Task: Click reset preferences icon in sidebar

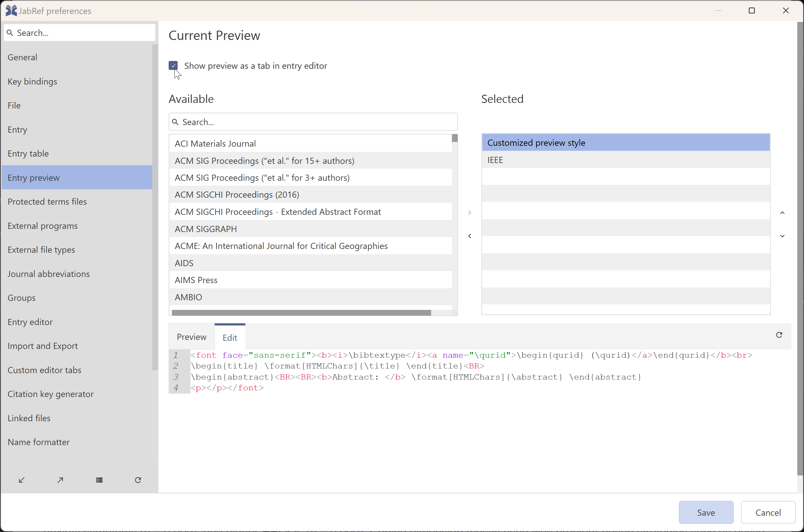Action: tap(138, 480)
